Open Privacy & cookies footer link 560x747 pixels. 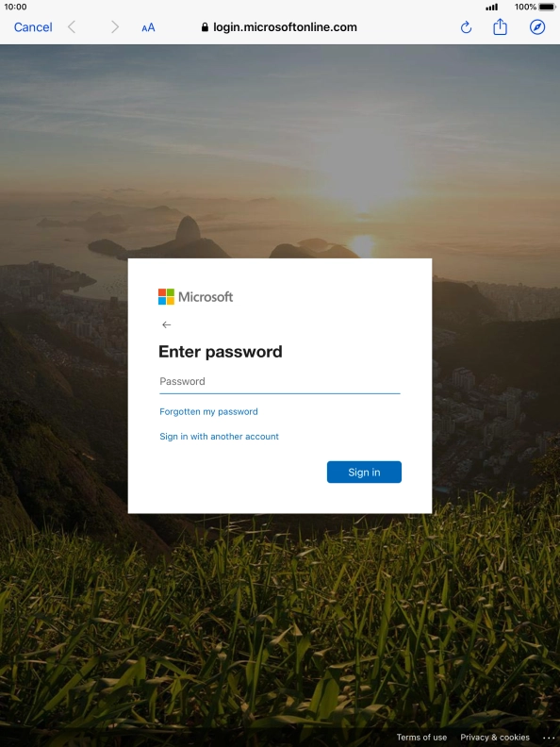[495, 738]
